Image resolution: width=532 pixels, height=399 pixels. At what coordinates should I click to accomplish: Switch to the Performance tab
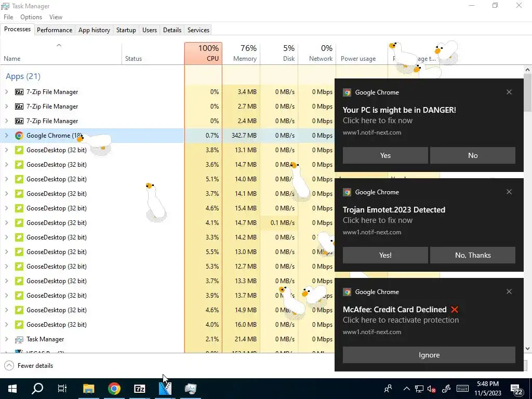tap(54, 30)
